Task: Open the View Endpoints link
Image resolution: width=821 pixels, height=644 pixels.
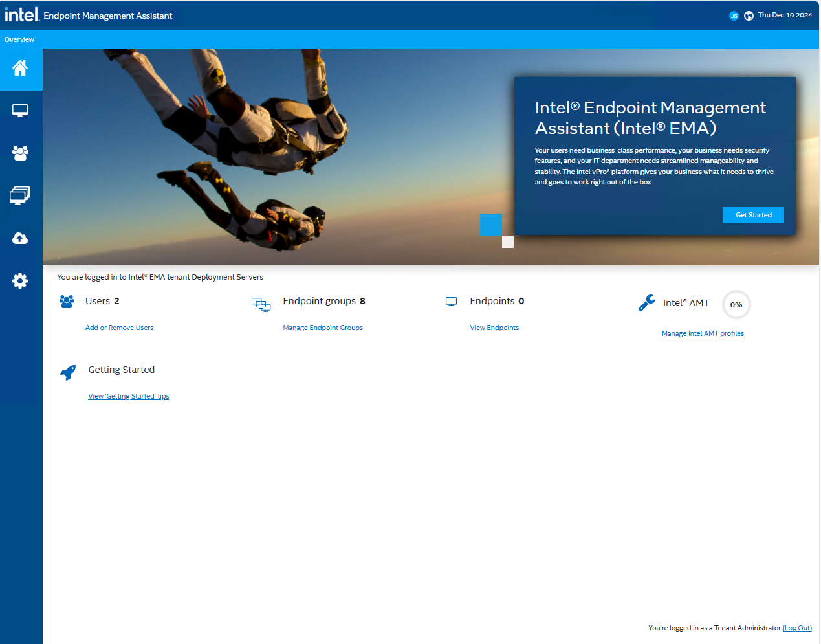Action: tap(494, 328)
